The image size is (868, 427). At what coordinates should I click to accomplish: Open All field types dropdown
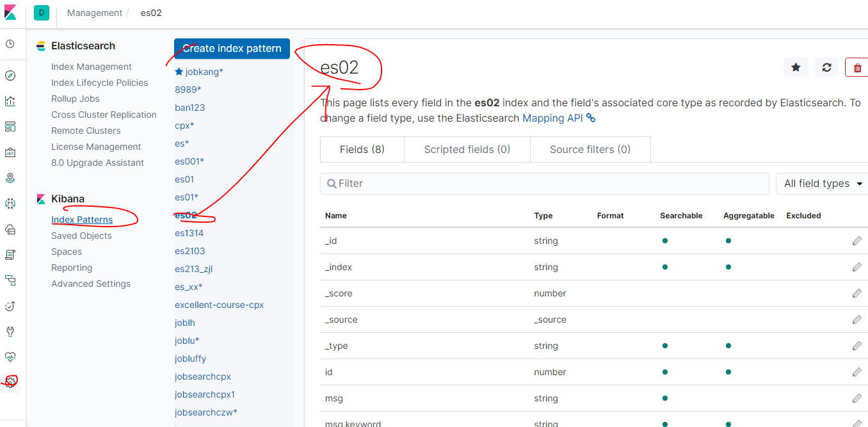click(x=822, y=184)
